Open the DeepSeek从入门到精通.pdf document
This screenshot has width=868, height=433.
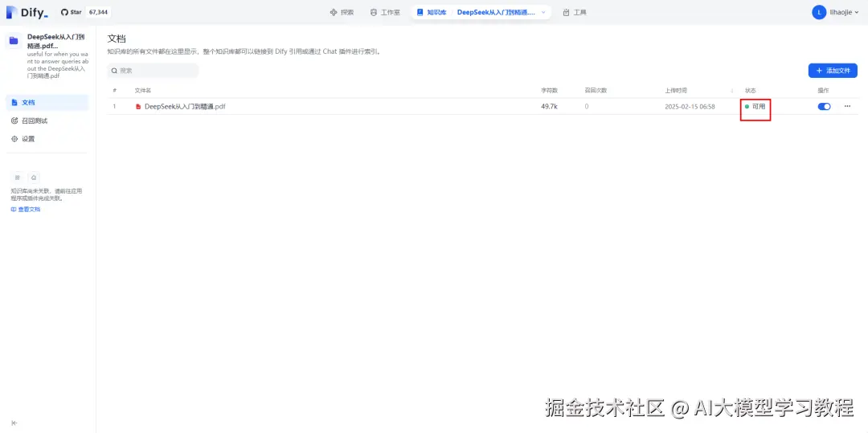[185, 107]
